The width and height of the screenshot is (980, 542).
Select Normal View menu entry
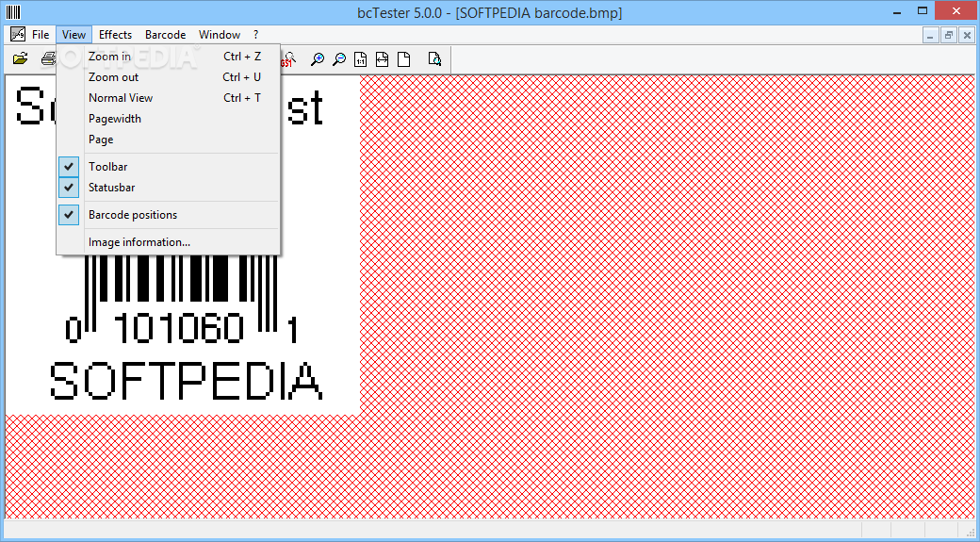click(168, 97)
